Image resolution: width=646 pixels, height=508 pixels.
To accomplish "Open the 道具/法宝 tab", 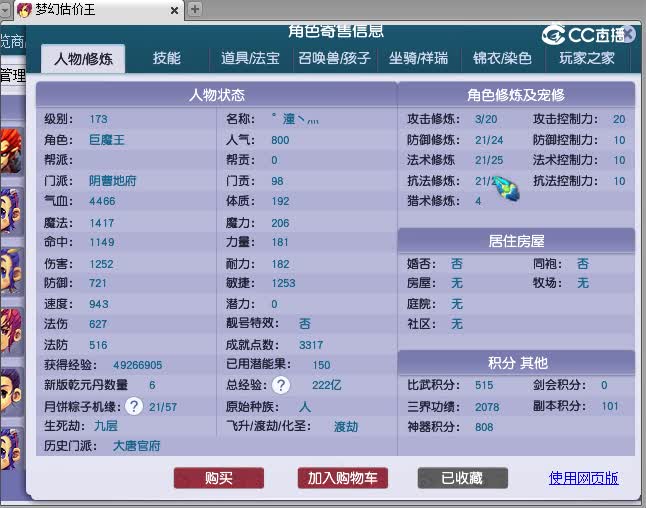I will pyautogui.click(x=250, y=58).
